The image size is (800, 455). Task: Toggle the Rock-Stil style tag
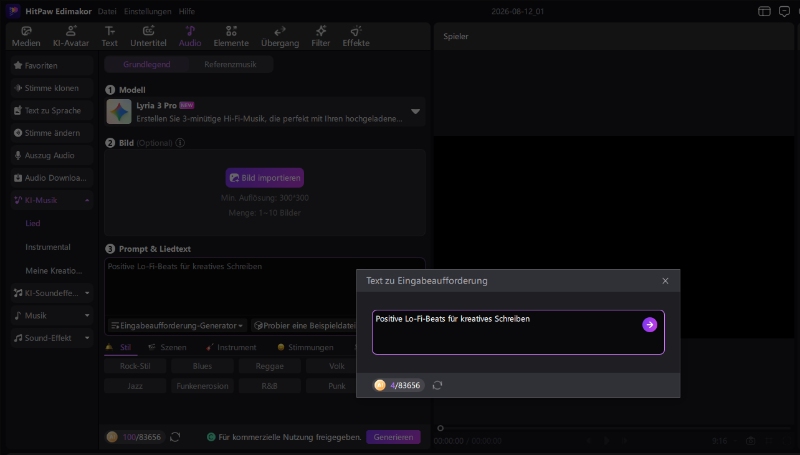click(x=135, y=366)
